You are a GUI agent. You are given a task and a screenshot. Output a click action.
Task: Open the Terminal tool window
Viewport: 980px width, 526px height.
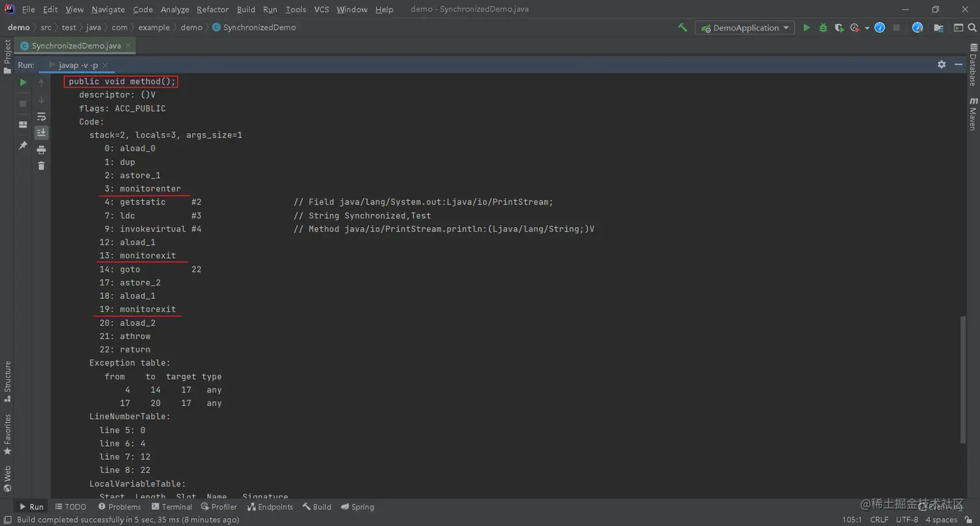[172, 507]
